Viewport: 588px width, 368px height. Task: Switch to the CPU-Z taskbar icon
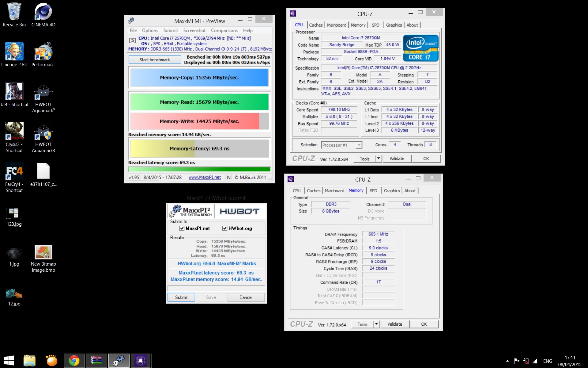coord(141,361)
